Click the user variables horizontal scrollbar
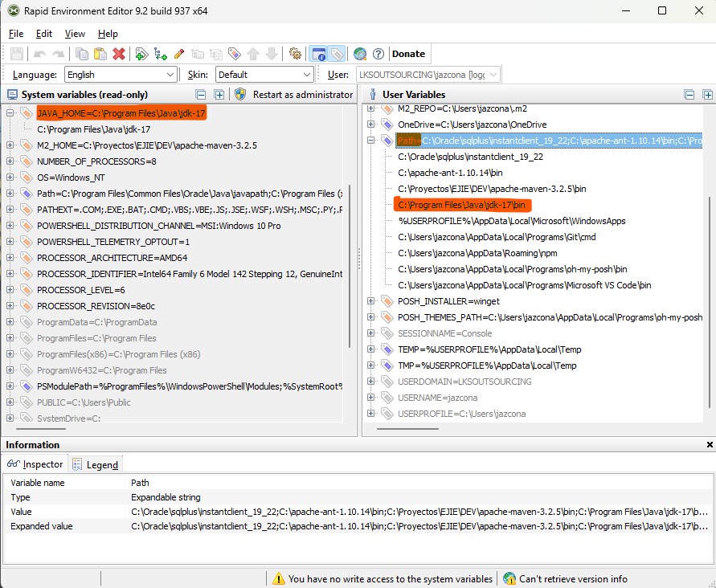Viewport: 716px width, 588px height. click(407, 429)
